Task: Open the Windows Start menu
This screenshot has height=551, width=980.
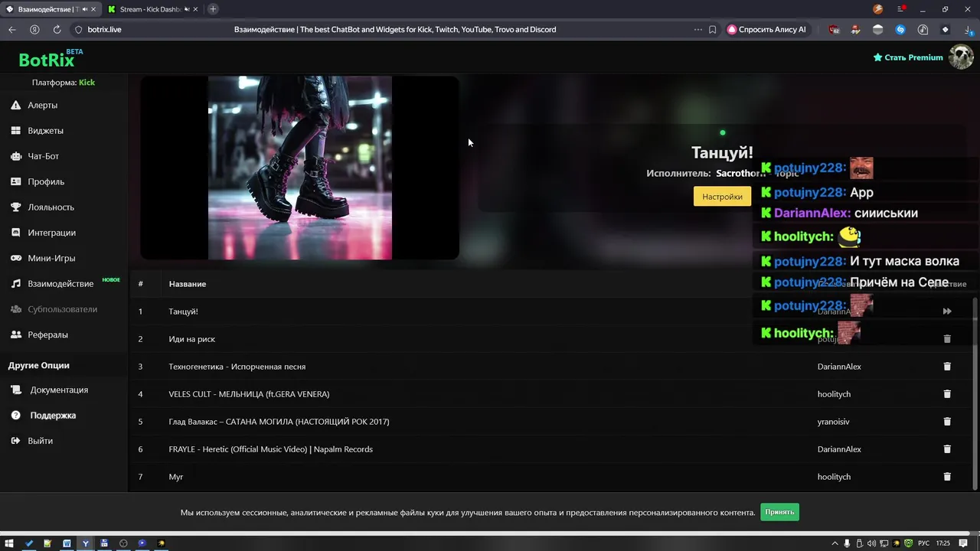Action: pos(9,543)
